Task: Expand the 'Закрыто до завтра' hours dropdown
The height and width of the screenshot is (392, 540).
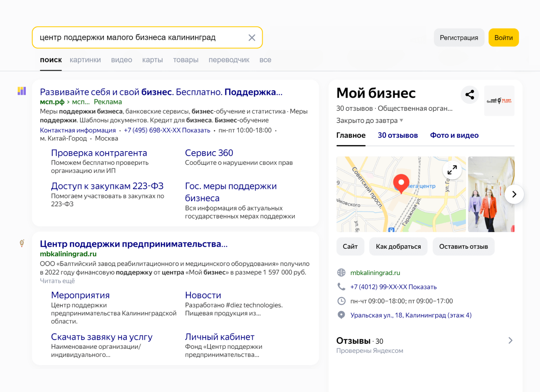Action: tap(401, 121)
